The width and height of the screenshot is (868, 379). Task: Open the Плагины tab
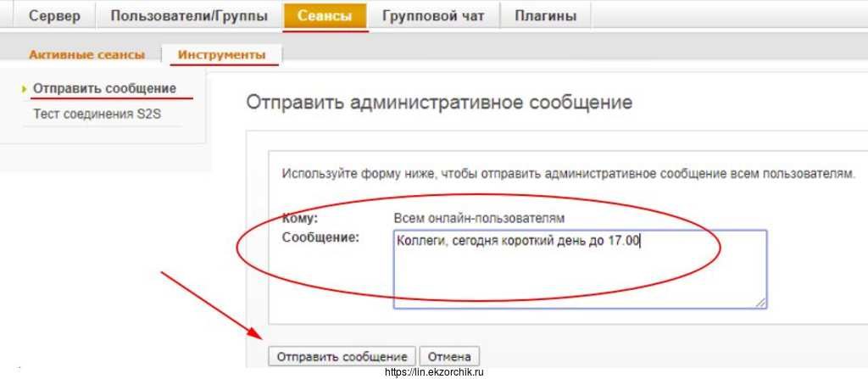(x=545, y=16)
